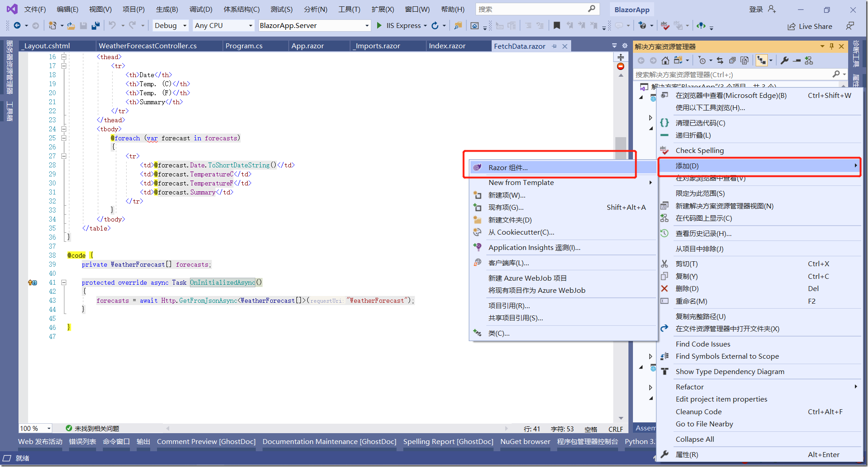Open the IIS Express dropdown arrow
Image resolution: width=868 pixels, height=467 pixels.
coord(425,26)
